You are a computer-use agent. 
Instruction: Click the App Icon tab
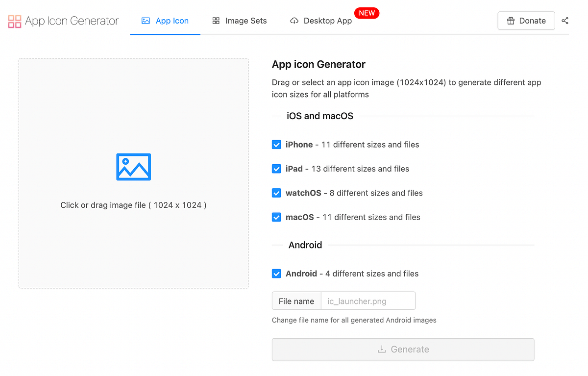[165, 21]
